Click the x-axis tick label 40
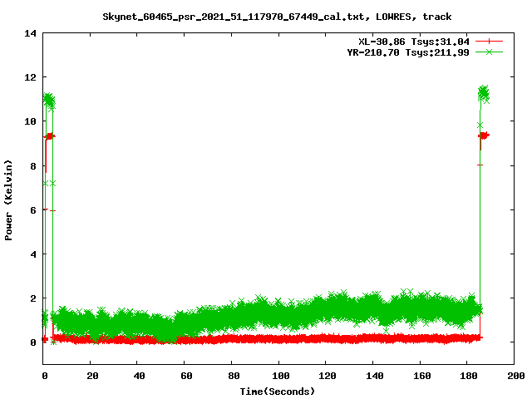The image size is (532, 399). point(139,376)
